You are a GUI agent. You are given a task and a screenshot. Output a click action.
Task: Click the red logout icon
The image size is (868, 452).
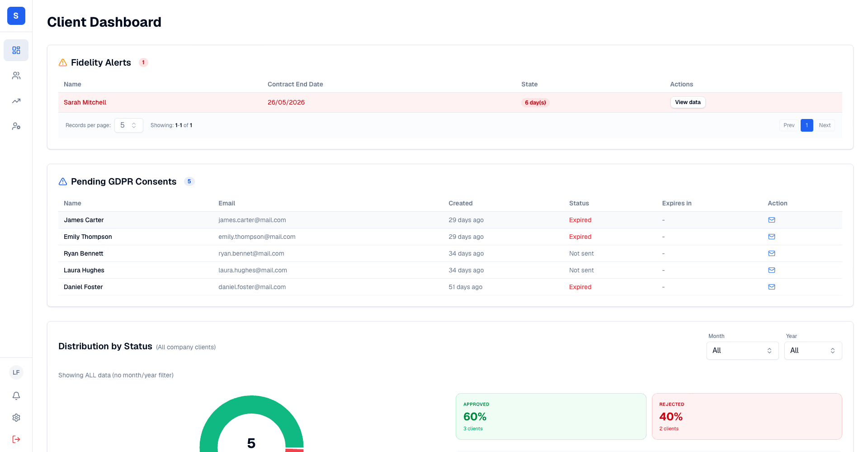16,439
